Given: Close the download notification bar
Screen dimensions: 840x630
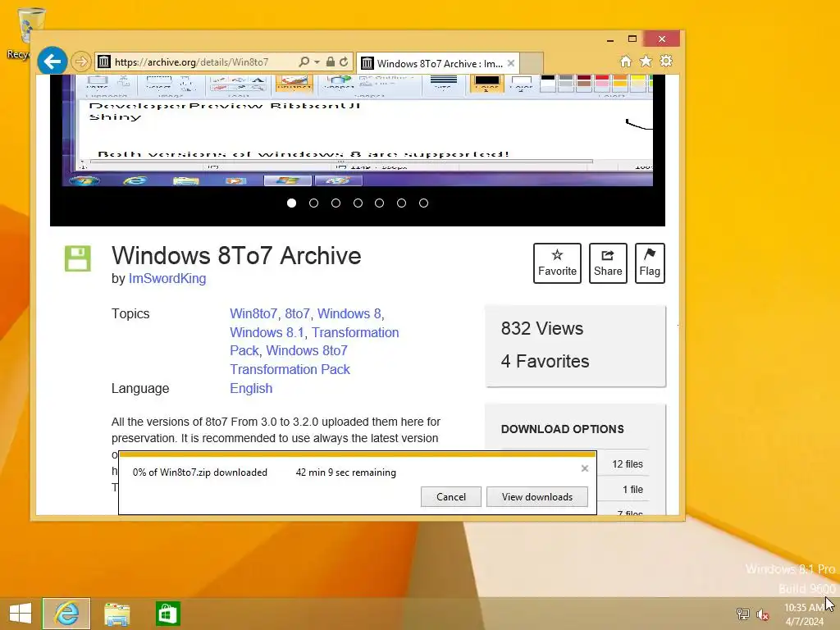Looking at the screenshot, I should click(x=585, y=468).
